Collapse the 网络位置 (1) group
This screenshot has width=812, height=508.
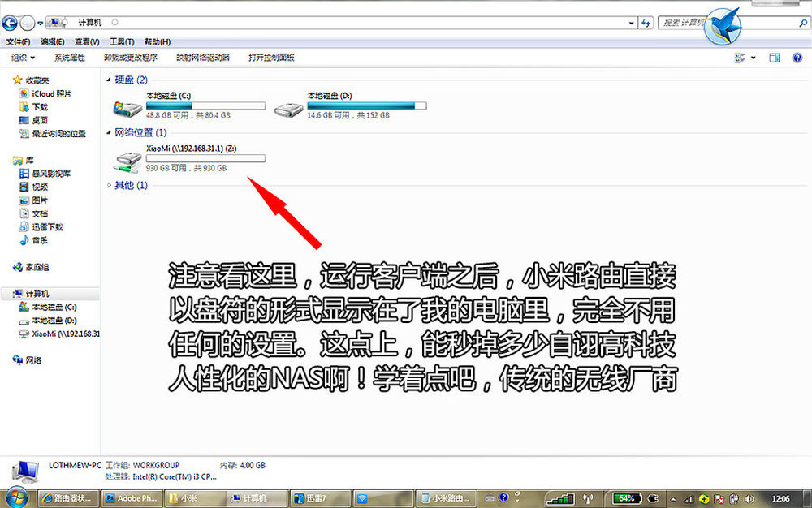[109, 132]
